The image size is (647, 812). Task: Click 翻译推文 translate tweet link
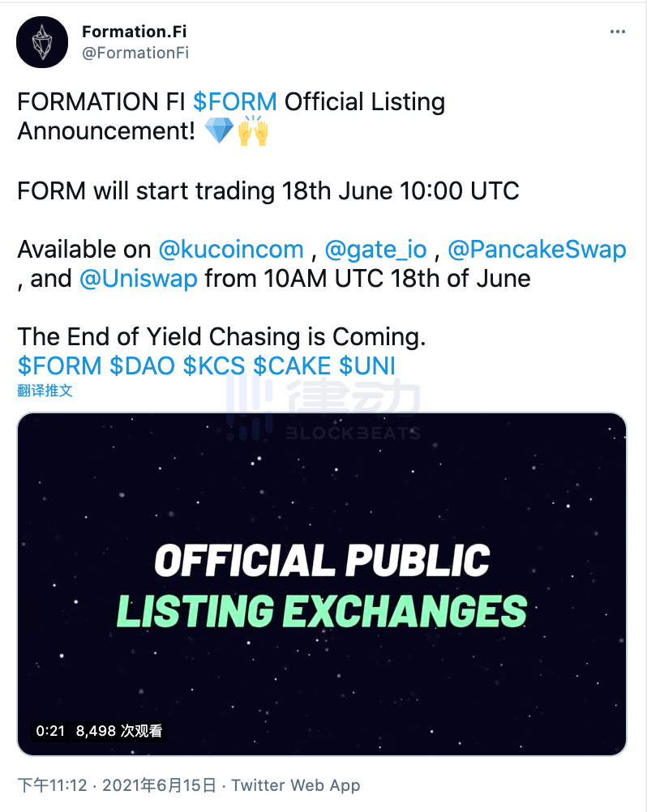pyautogui.click(x=45, y=391)
